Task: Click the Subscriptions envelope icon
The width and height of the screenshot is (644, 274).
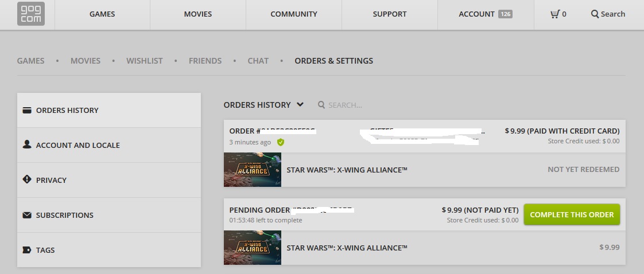Action: click(27, 215)
